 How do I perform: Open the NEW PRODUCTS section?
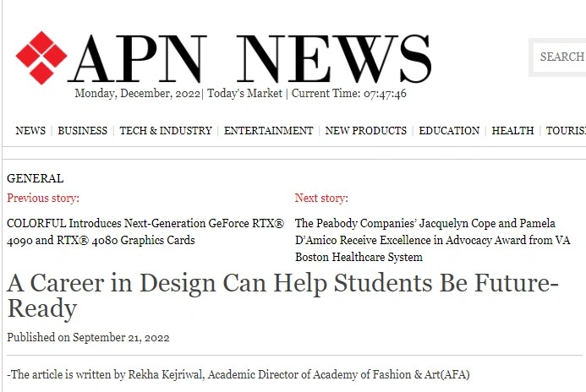pyautogui.click(x=365, y=131)
